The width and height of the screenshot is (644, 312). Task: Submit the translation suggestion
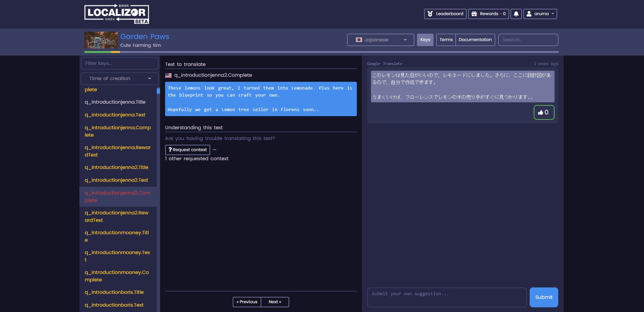(543, 297)
